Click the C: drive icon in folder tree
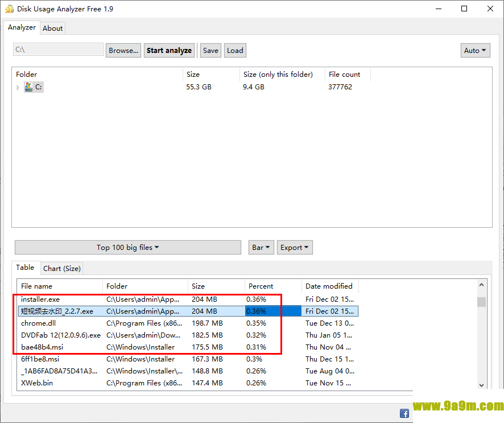This screenshot has width=504, height=423. [28, 87]
